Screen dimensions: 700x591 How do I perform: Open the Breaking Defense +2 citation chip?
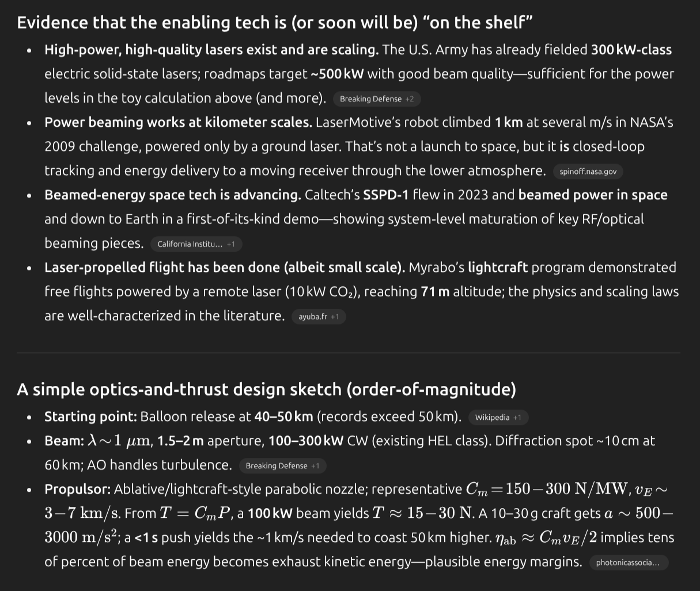pos(377,99)
